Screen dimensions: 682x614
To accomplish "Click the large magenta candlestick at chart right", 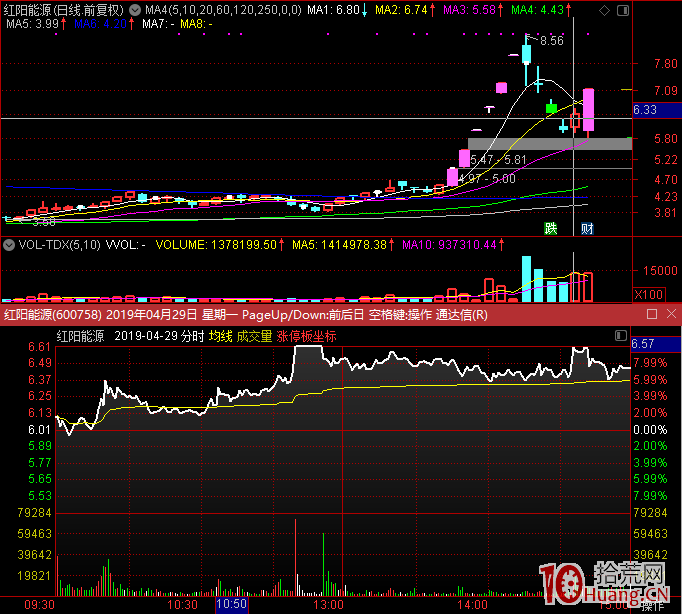I will pyautogui.click(x=588, y=110).
